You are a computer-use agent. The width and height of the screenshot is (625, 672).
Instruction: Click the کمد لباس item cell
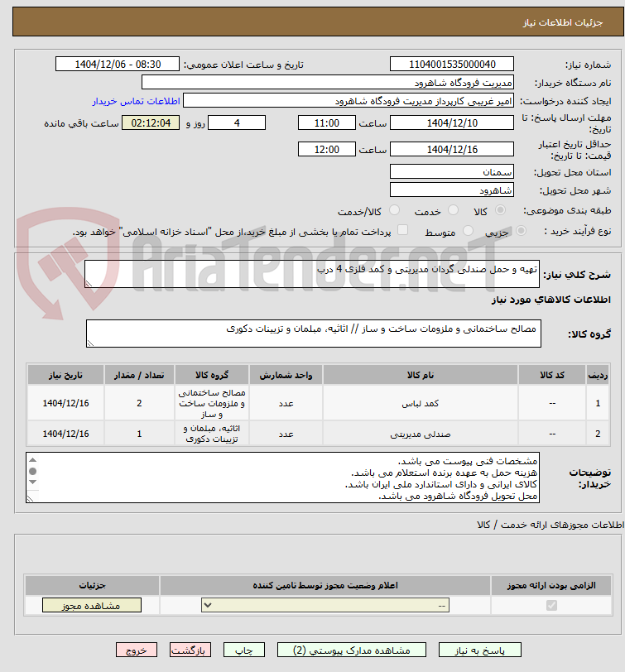420,403
